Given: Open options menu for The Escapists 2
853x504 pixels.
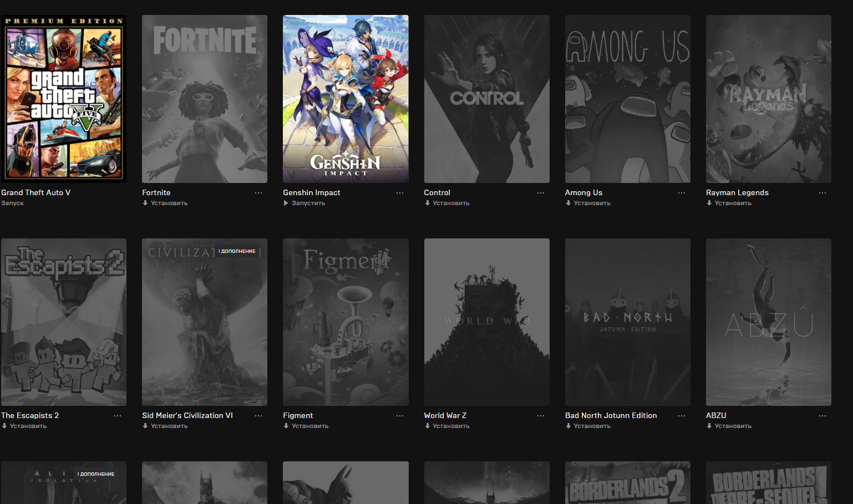Looking at the screenshot, I should pyautogui.click(x=118, y=416).
